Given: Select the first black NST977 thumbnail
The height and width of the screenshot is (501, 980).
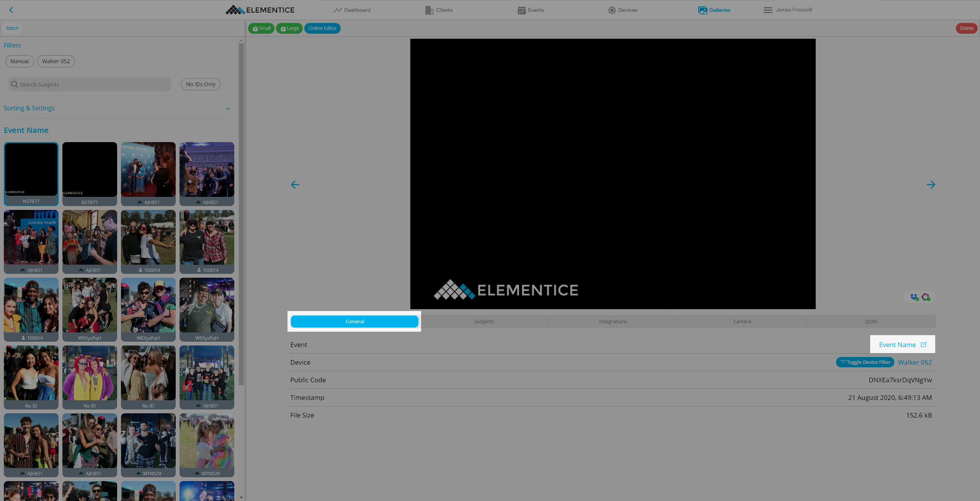Looking at the screenshot, I should (31, 174).
